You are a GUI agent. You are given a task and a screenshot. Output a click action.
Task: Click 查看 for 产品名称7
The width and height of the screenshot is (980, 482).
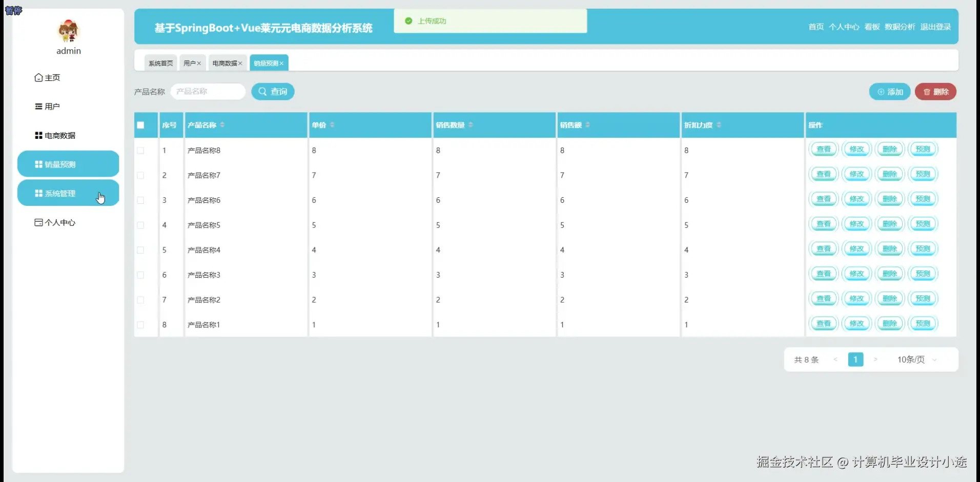point(824,174)
